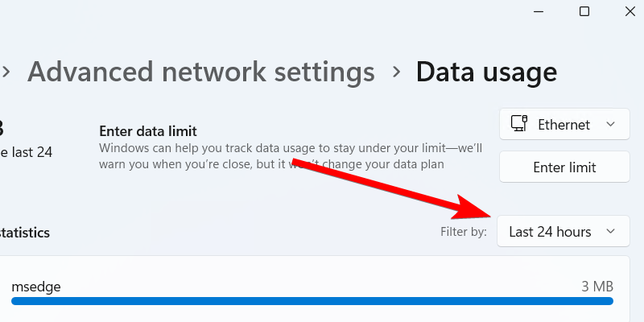Go back to Advanced network settings
This screenshot has width=644, height=322.
[201, 72]
